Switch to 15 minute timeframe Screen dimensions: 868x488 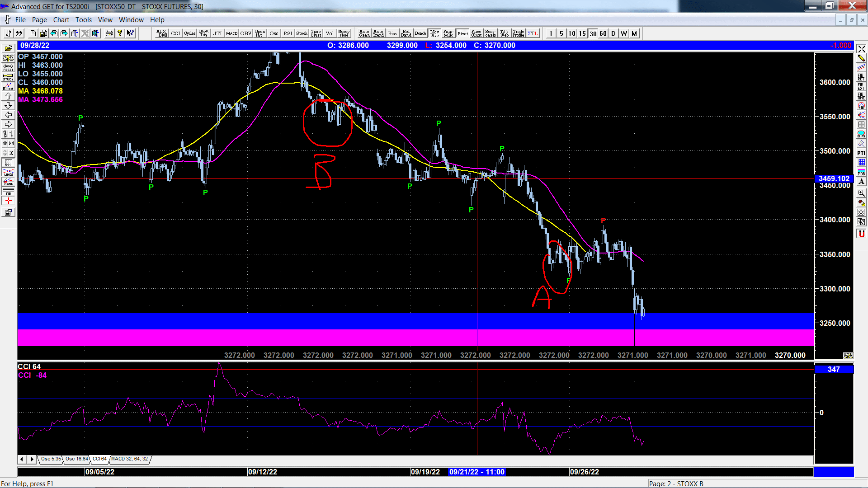[582, 33]
